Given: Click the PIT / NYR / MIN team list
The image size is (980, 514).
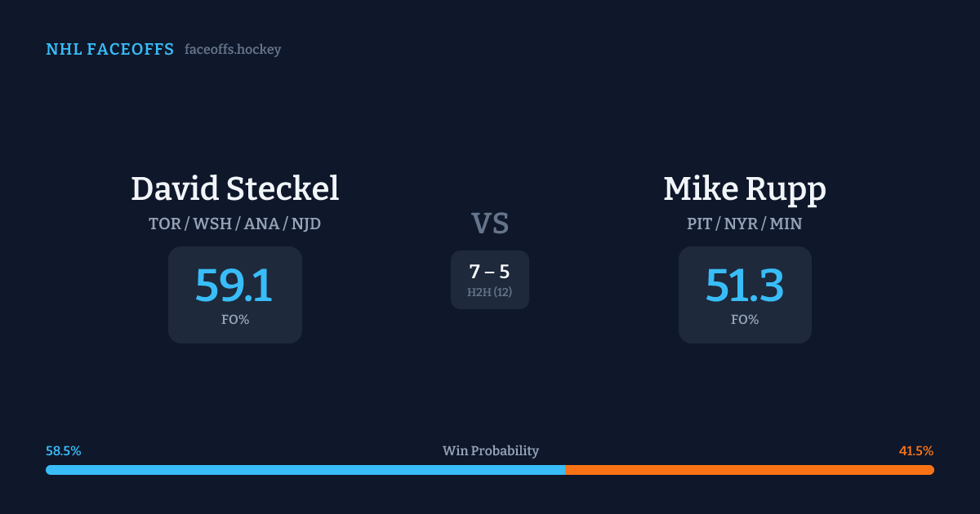Looking at the screenshot, I should pyautogui.click(x=745, y=224).
